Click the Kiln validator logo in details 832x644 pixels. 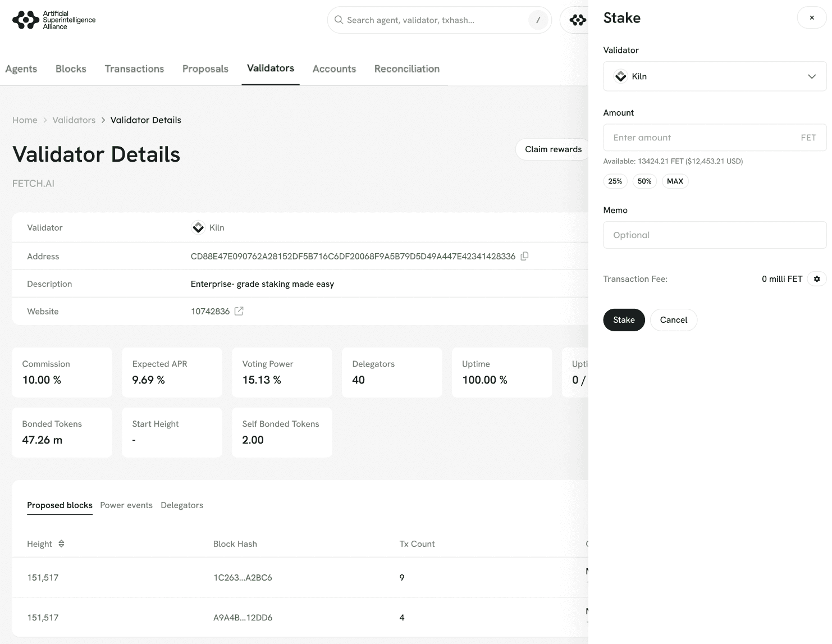(198, 227)
